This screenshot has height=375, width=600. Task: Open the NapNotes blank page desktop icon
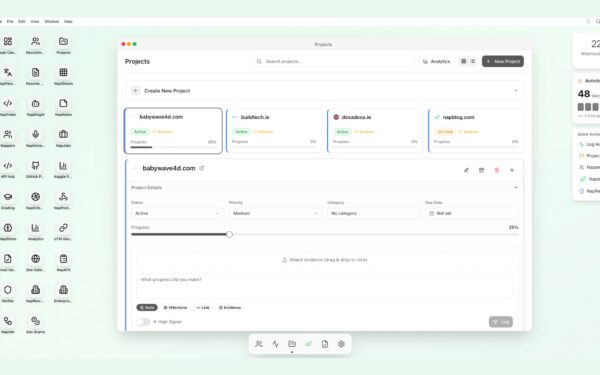64,103
